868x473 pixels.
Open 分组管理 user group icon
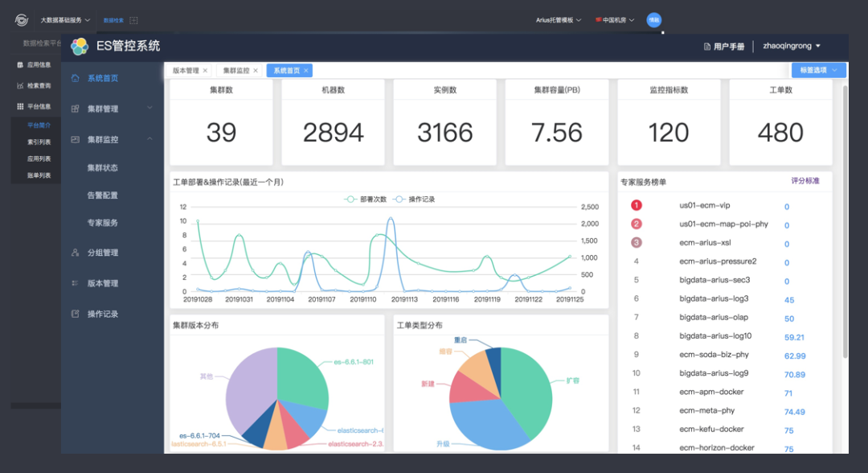point(76,253)
